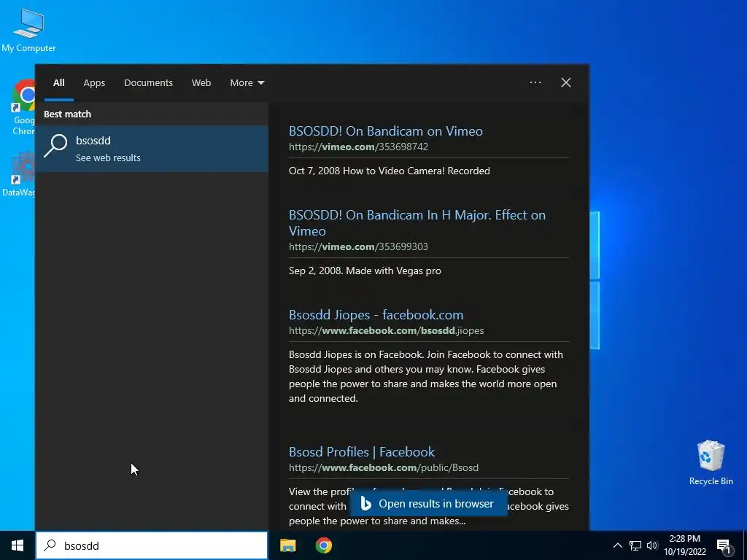
Task: Click the facebook.com/public/Bsosd URL text
Action: click(384, 467)
